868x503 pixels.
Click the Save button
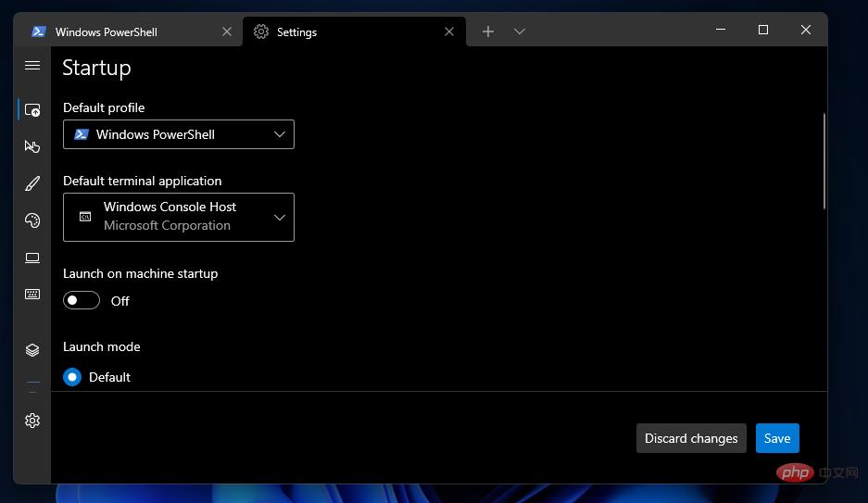pyautogui.click(x=777, y=438)
